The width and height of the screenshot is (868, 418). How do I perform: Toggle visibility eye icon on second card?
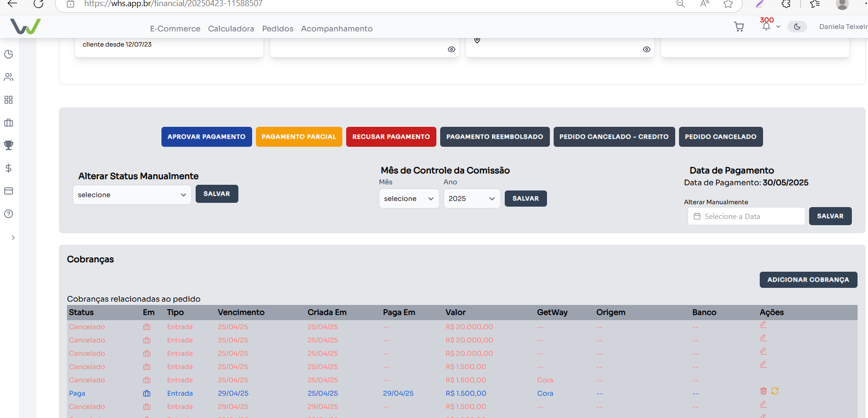click(x=452, y=49)
